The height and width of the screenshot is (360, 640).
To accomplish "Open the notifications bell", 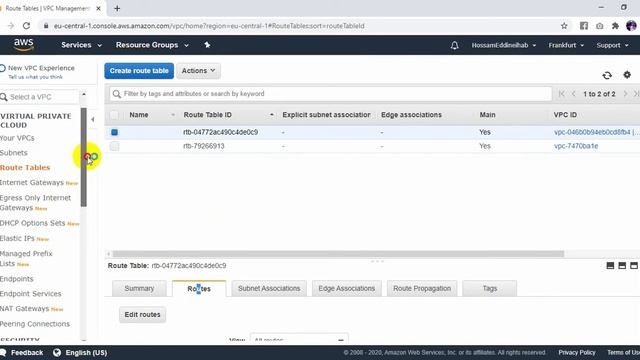I will [454, 45].
